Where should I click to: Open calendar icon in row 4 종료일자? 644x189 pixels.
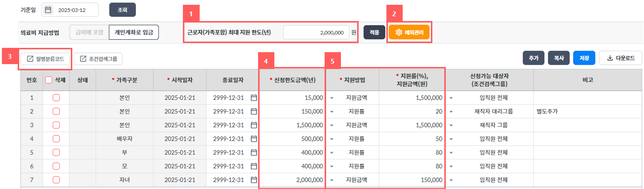(254, 139)
